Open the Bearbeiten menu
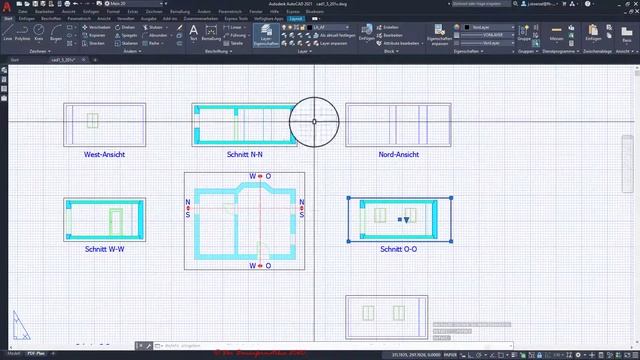The image size is (640, 360). tap(44, 11)
